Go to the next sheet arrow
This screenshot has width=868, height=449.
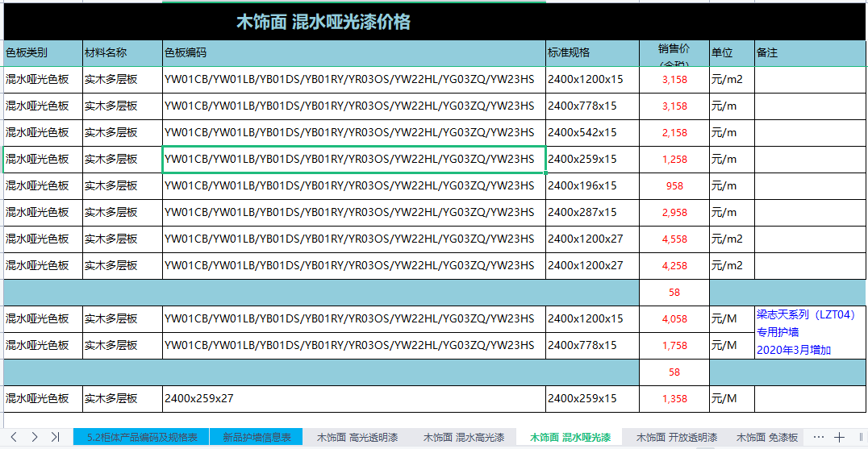click(34, 437)
